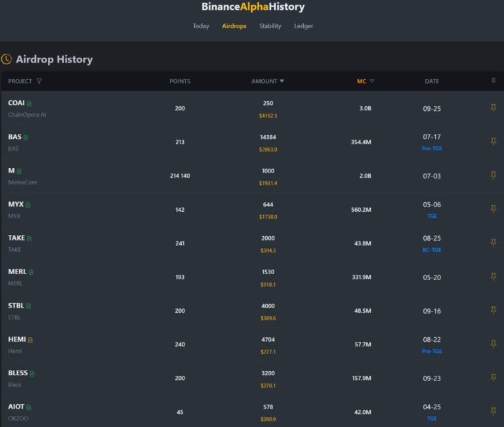Image resolution: width=504 pixels, height=427 pixels.
Task: Open the Stability tab
Action: 270,26
